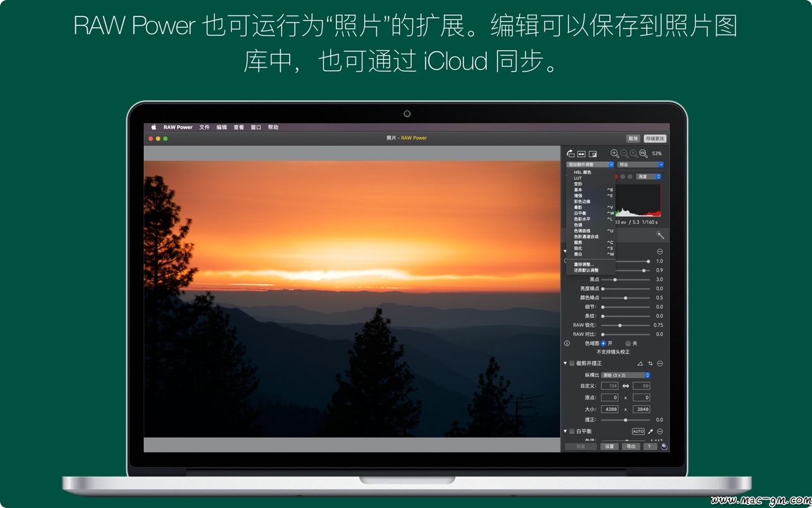812x508 pixels.
Task: Click the rotate image icon
Action: click(570, 154)
